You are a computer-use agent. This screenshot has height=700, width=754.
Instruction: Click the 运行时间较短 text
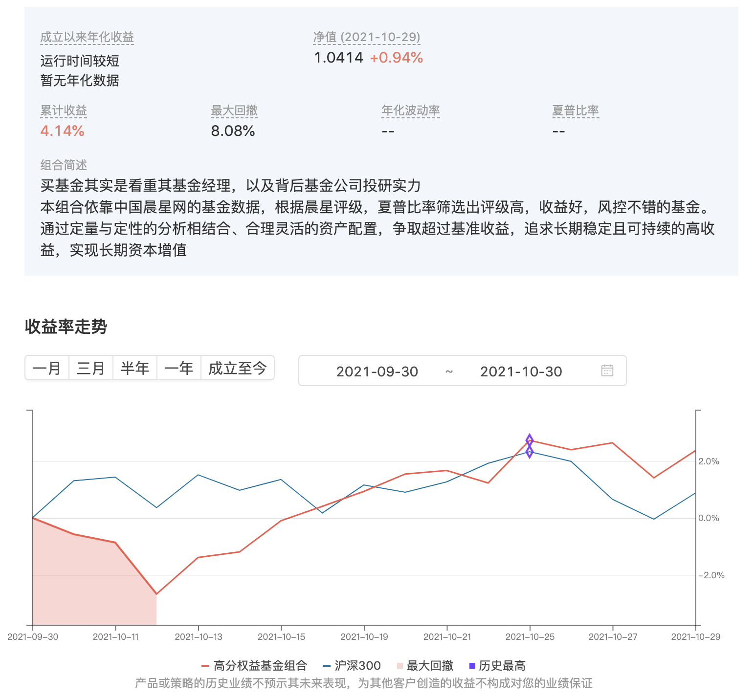tap(80, 61)
